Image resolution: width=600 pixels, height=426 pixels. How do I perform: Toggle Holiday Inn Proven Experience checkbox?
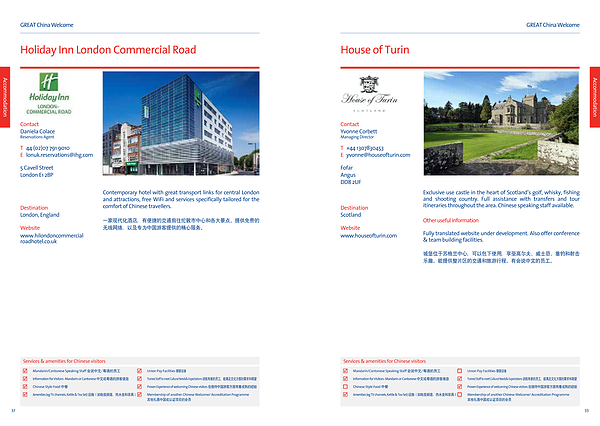click(x=139, y=387)
